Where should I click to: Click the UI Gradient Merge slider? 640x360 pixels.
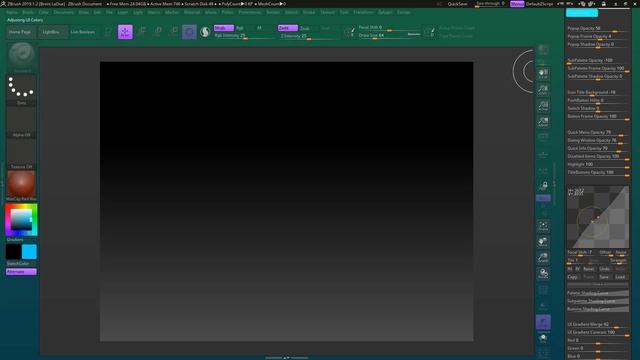click(598, 324)
